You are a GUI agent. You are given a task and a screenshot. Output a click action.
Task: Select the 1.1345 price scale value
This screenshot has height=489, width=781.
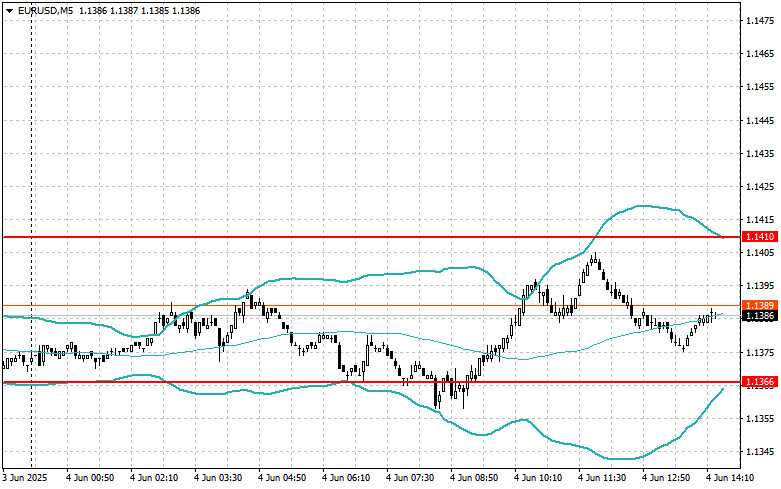pyautogui.click(x=760, y=452)
